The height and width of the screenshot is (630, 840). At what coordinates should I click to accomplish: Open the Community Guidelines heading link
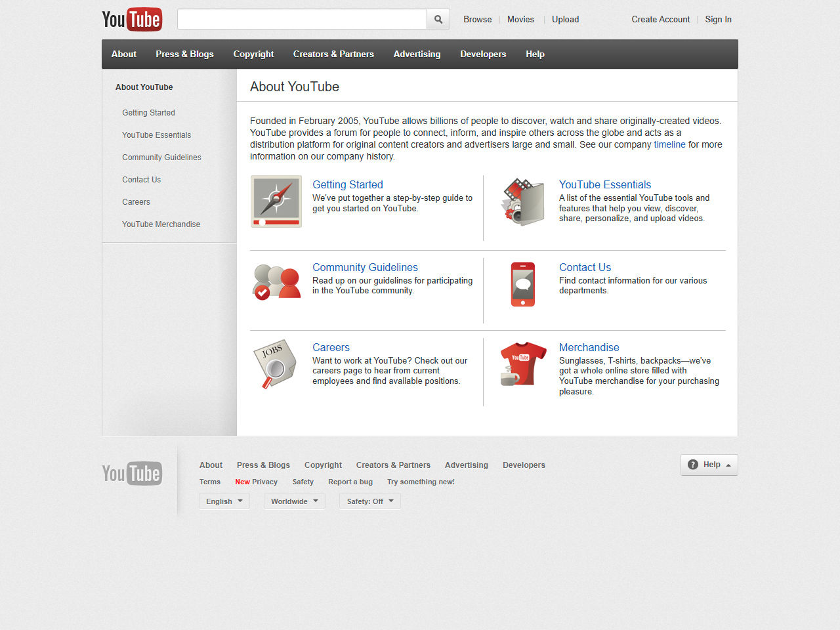[x=365, y=268]
